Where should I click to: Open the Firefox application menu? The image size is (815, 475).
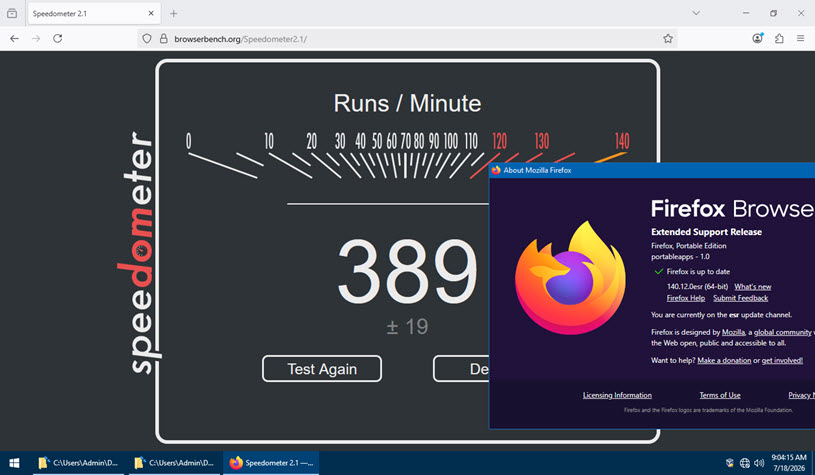[800, 38]
